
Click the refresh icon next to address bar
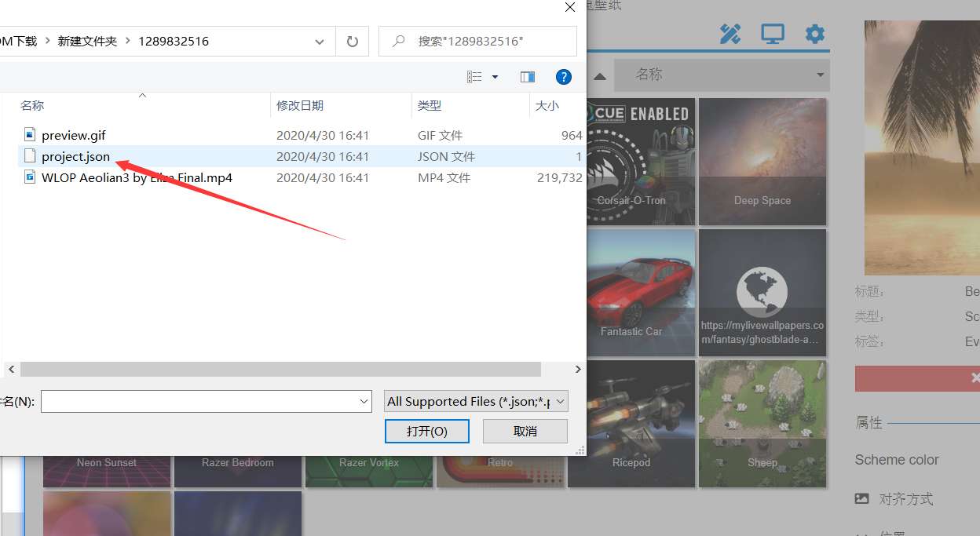pyautogui.click(x=352, y=41)
